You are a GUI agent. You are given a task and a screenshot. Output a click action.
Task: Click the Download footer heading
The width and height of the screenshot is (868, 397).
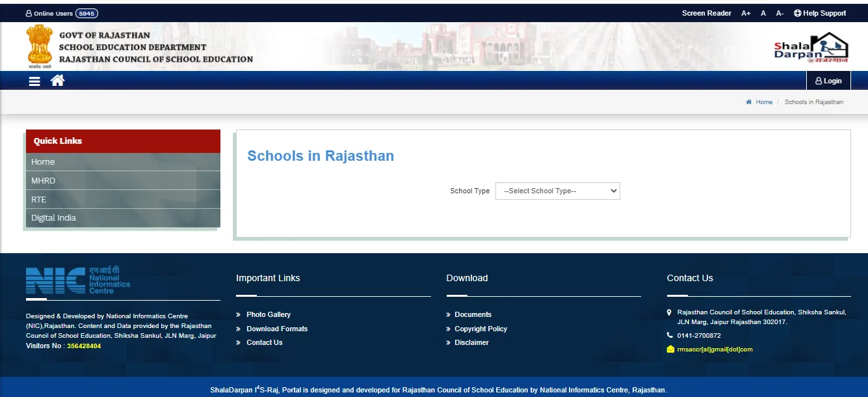[x=467, y=278]
